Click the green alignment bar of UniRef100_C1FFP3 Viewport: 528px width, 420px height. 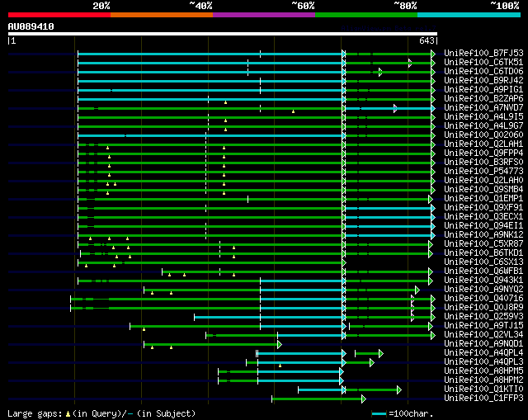pos(317,399)
